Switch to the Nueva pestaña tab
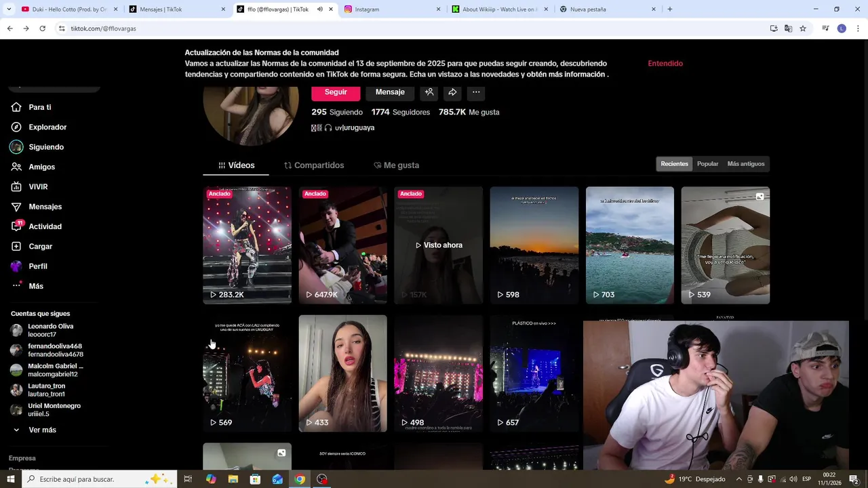The height and width of the screenshot is (488, 868). [608, 9]
